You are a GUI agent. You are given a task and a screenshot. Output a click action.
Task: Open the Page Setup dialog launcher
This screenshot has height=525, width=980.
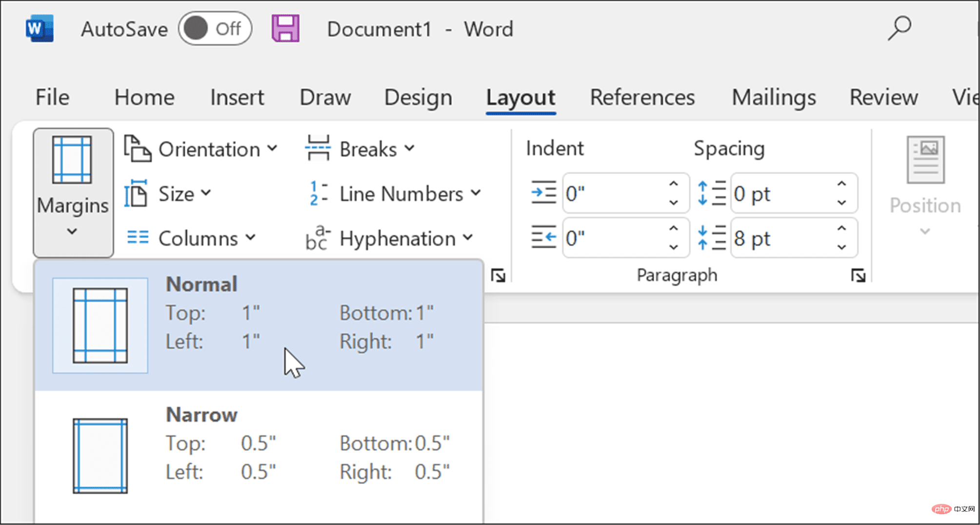(499, 276)
